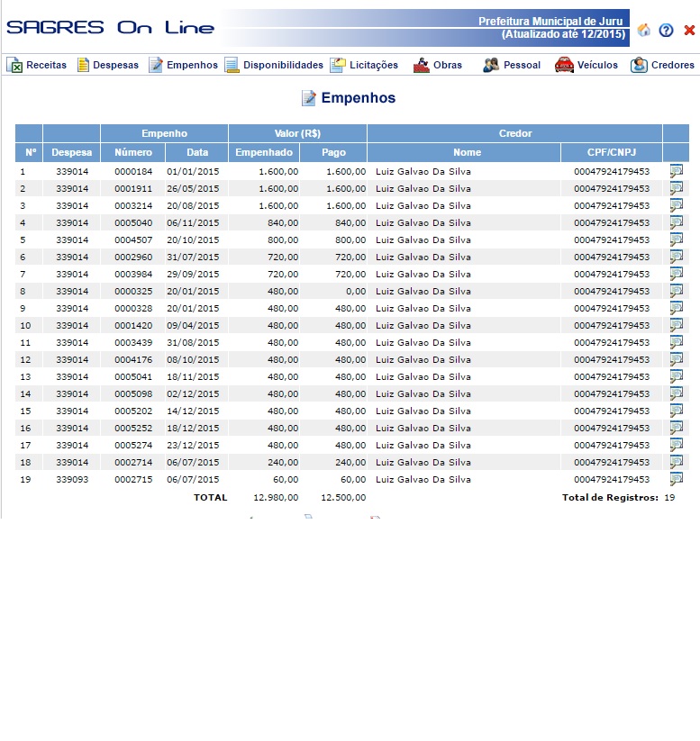Image resolution: width=700 pixels, height=741 pixels.
Task: Click the red X close icon
Action: click(x=689, y=30)
